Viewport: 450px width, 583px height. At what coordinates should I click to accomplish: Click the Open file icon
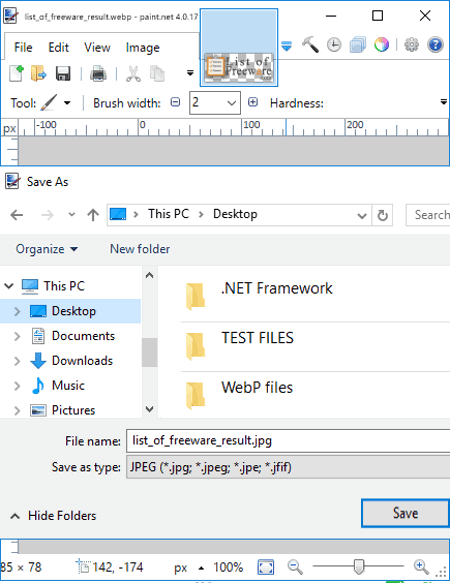pyautogui.click(x=38, y=73)
